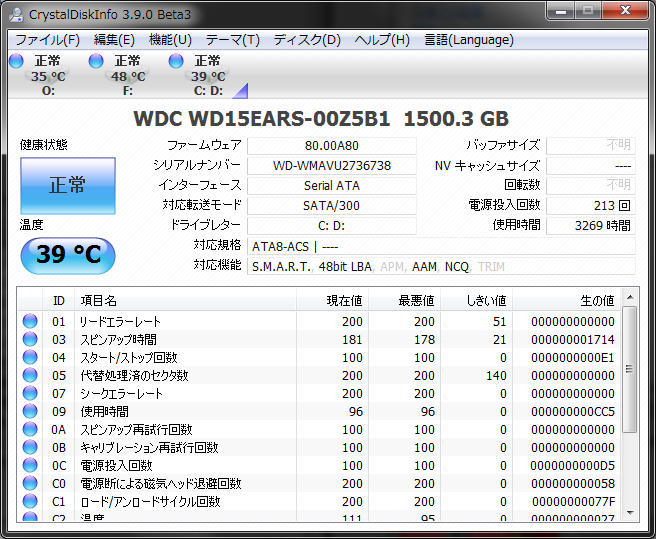
Task: Click the status orb for 代替処理済のセクタ数
Action: (x=30, y=375)
